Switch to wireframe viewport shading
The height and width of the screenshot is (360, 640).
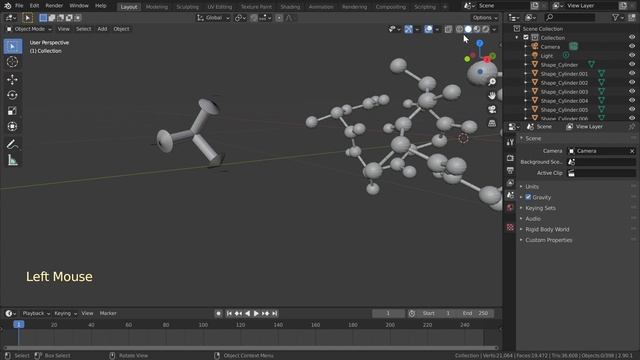(x=460, y=29)
